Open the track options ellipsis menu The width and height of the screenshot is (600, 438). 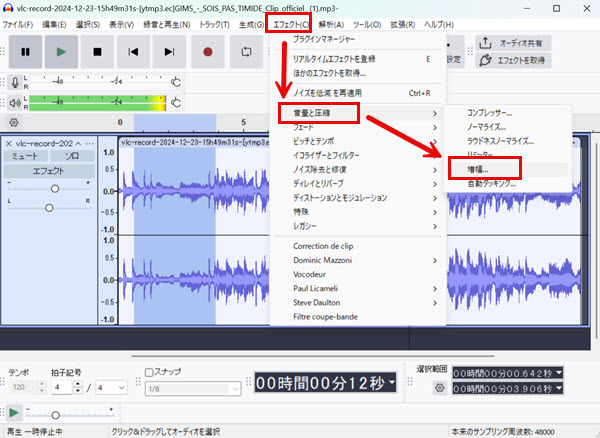(90, 144)
